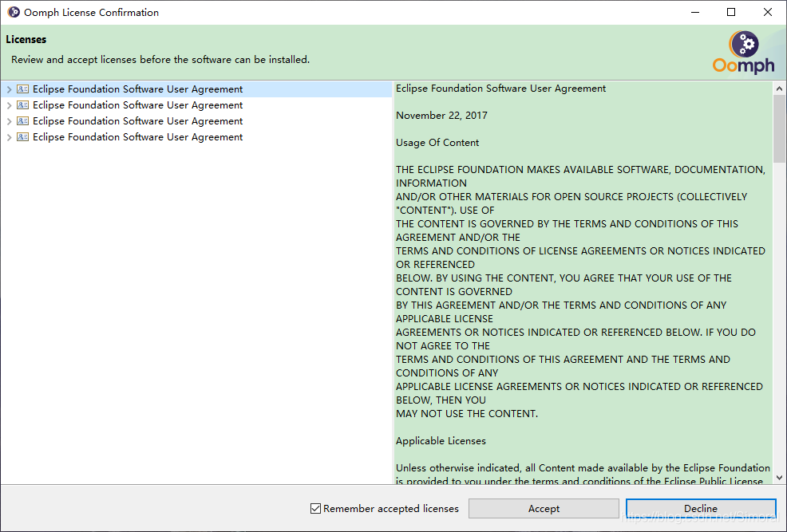
Task: Expand the fourth Eclipse Foundation agreement row
Action: [9, 138]
